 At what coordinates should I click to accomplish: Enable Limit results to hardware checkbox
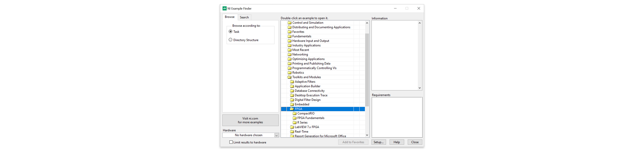pyautogui.click(x=231, y=142)
